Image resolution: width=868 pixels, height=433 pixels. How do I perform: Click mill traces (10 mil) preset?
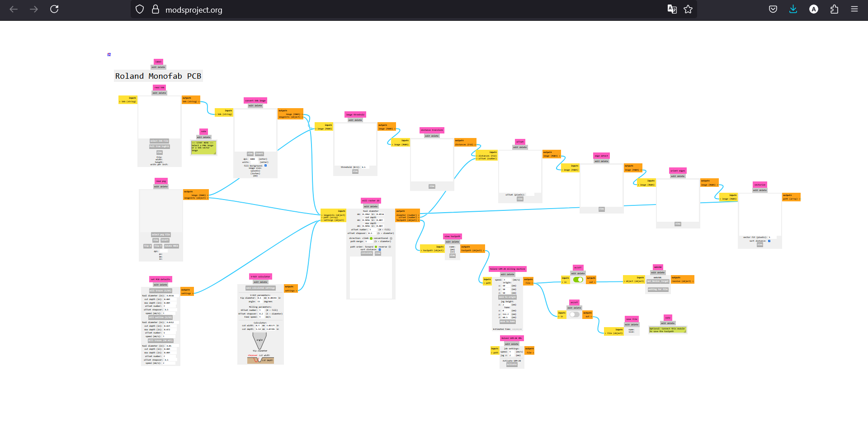click(x=160, y=340)
